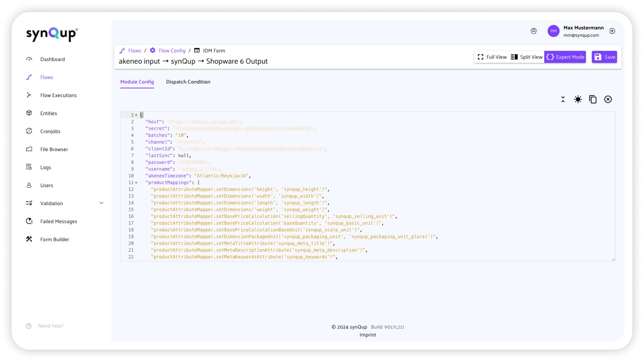Collapse all code with fold icon
The image size is (644, 361).
click(563, 99)
